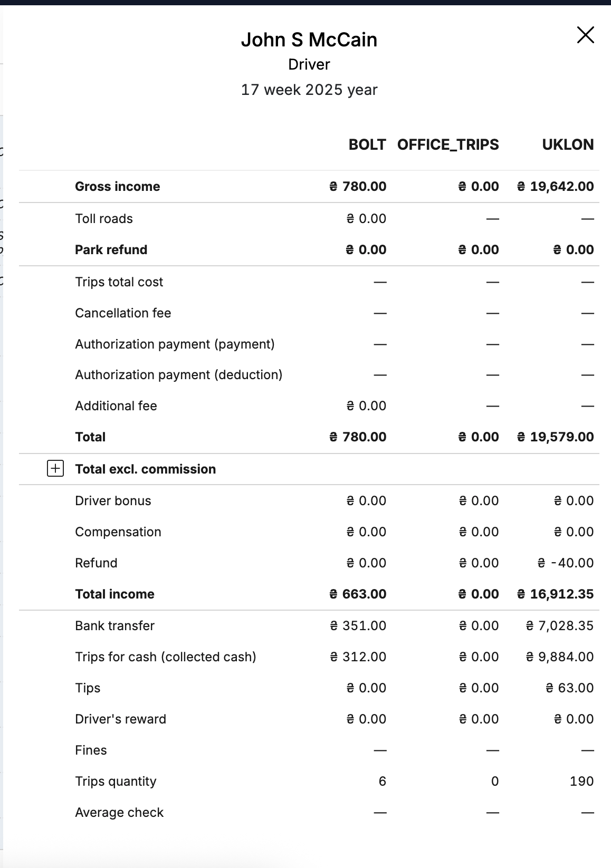Click UKLON collected cash value 9,884.00
The width and height of the screenshot is (611, 868).
pyautogui.click(x=560, y=657)
